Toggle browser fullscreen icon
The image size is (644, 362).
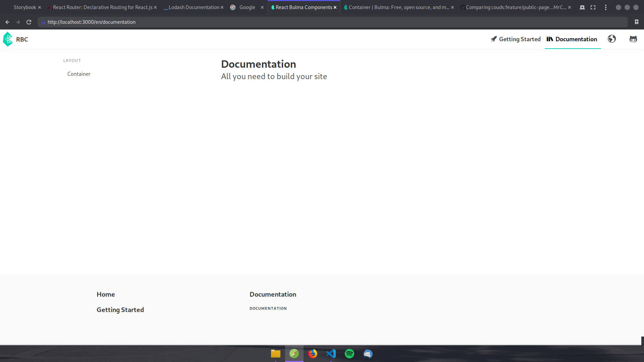point(593,7)
